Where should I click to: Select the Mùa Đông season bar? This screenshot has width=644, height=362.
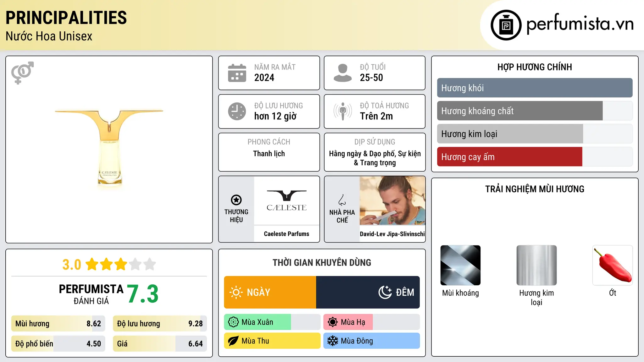click(372, 341)
